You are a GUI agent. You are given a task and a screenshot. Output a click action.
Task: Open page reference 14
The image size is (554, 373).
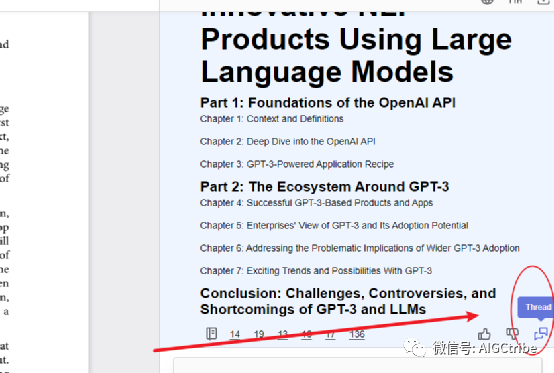(235, 334)
